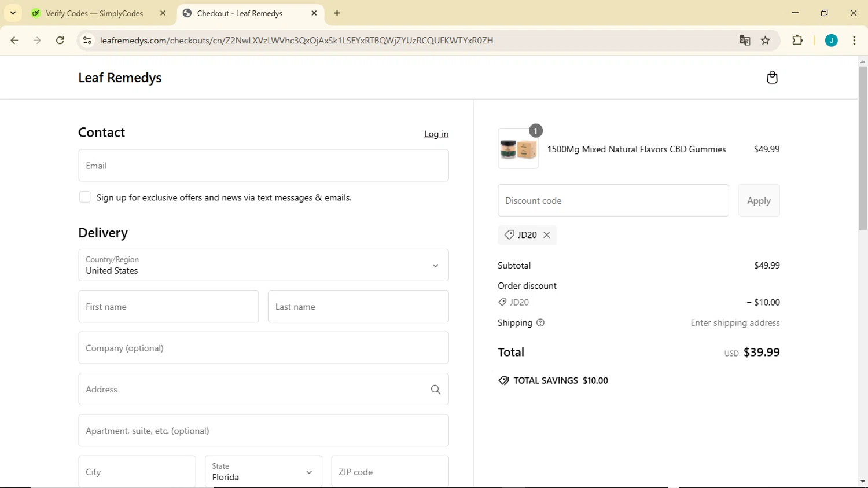
Task: Click the Log in link
Action: 436,134
